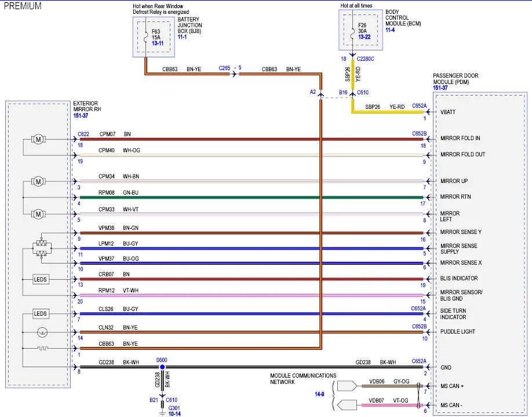The width and height of the screenshot is (532, 417).
Task: Click the mirror up motor symbol
Action: (x=38, y=181)
